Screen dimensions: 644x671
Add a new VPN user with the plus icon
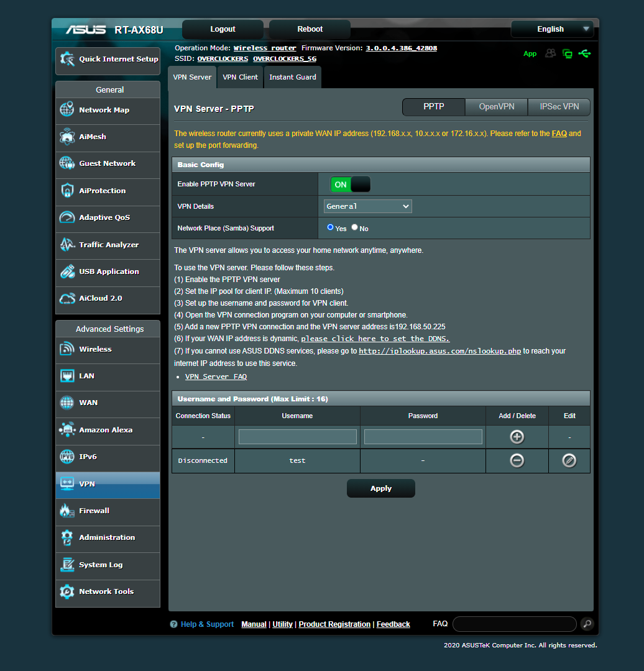pos(517,437)
